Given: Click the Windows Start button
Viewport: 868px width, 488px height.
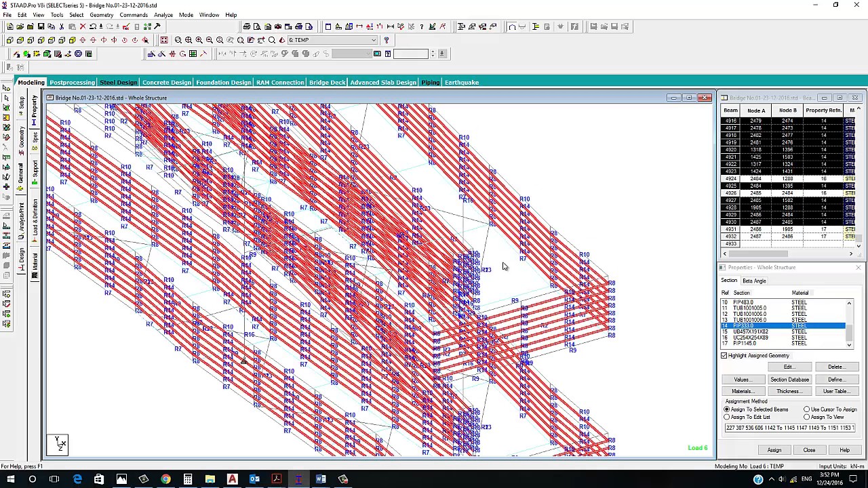Looking at the screenshot, I should 10,479.
